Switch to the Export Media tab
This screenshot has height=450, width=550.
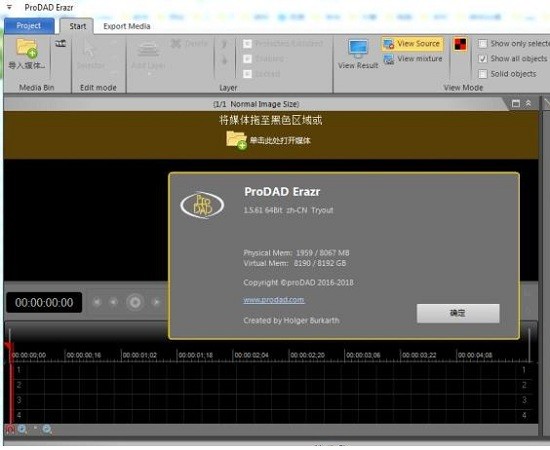tap(127, 26)
